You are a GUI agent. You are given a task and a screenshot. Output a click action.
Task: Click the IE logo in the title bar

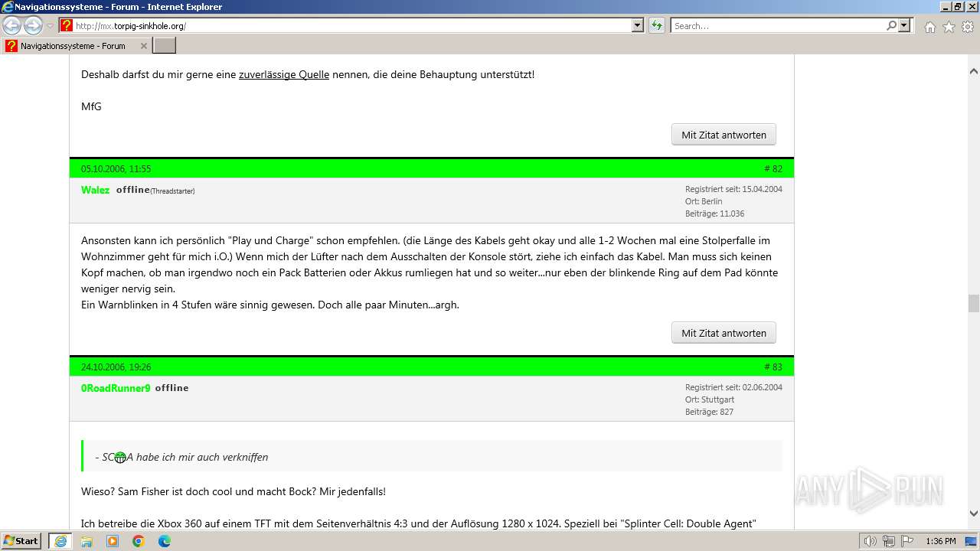(x=8, y=7)
